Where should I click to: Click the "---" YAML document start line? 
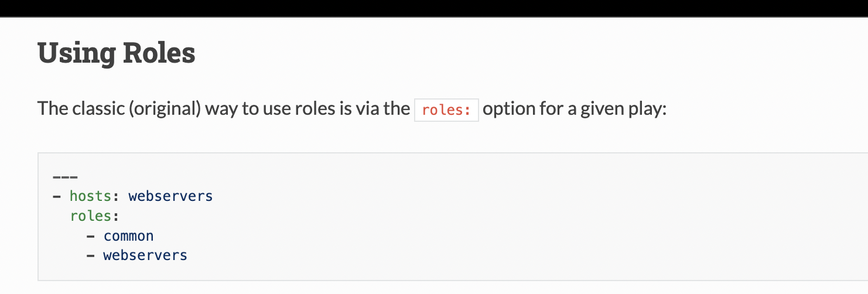65,176
